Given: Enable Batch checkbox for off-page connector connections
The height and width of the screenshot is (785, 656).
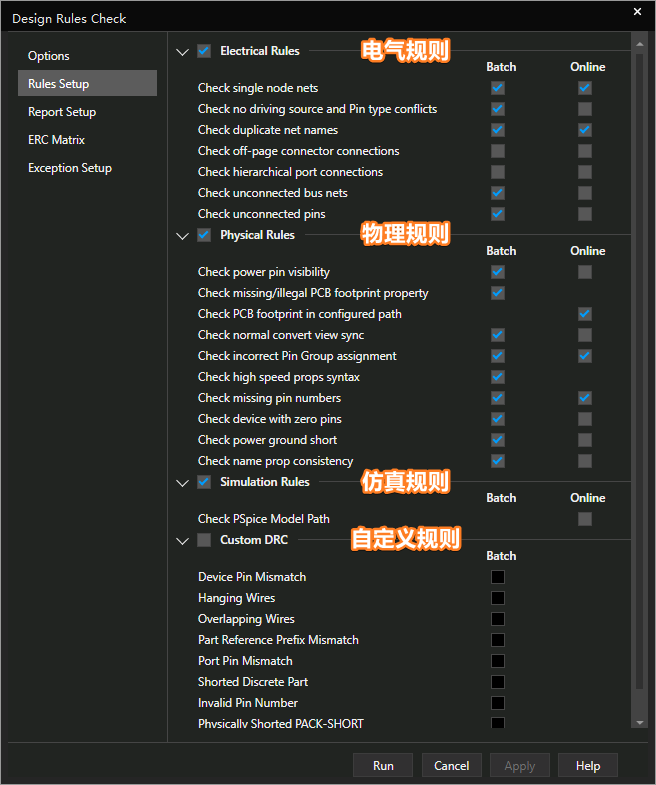Looking at the screenshot, I should click(x=498, y=151).
